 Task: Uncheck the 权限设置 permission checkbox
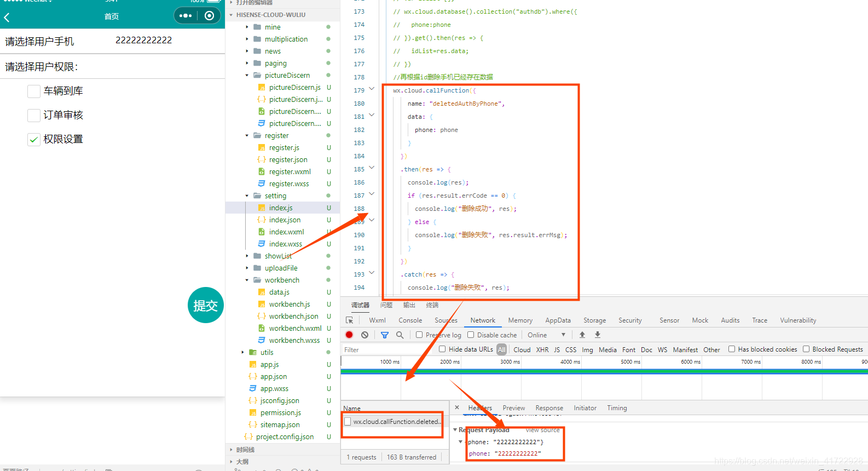click(x=34, y=139)
